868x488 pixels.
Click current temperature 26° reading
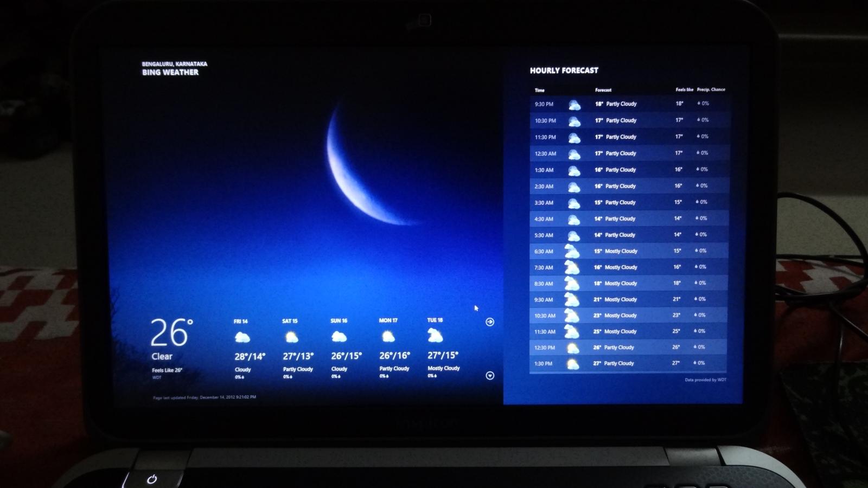(x=171, y=333)
